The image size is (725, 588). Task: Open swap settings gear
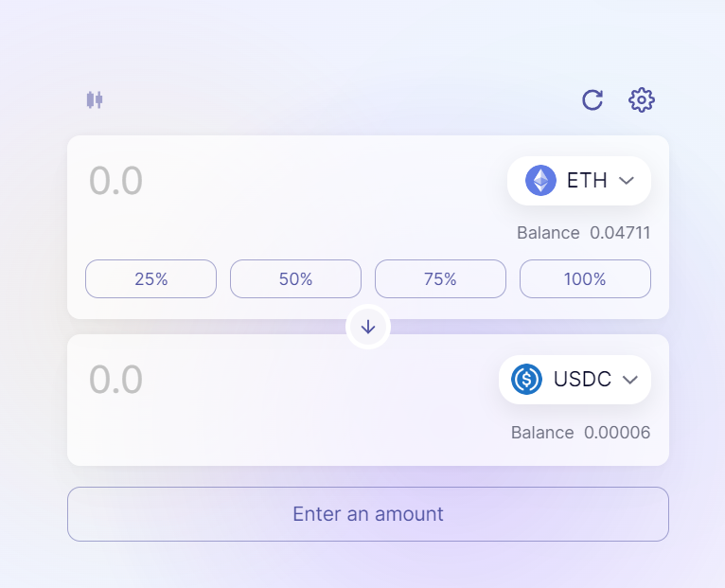click(x=642, y=99)
